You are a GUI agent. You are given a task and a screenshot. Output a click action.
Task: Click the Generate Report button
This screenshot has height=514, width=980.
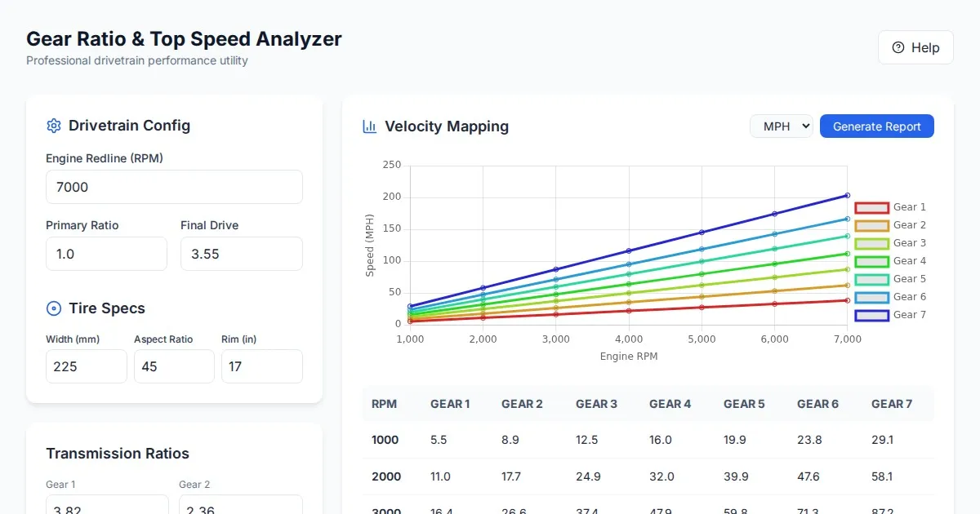[x=876, y=126]
